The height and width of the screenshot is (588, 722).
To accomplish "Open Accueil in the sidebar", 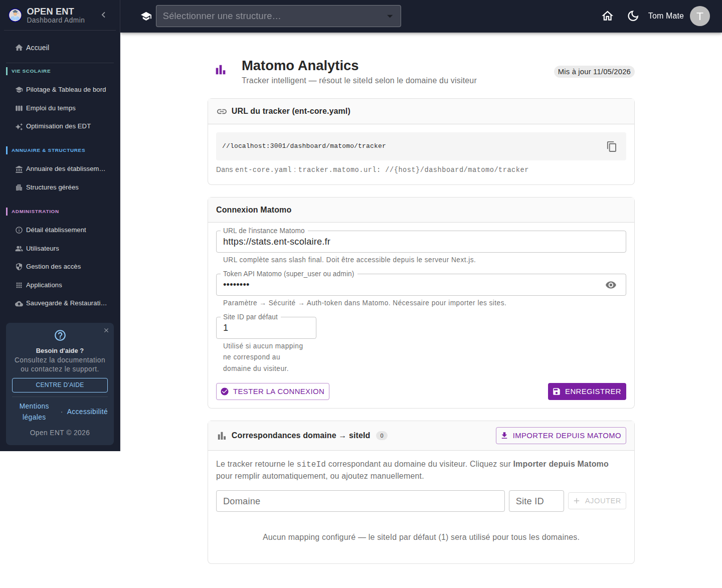I will [x=60, y=48].
